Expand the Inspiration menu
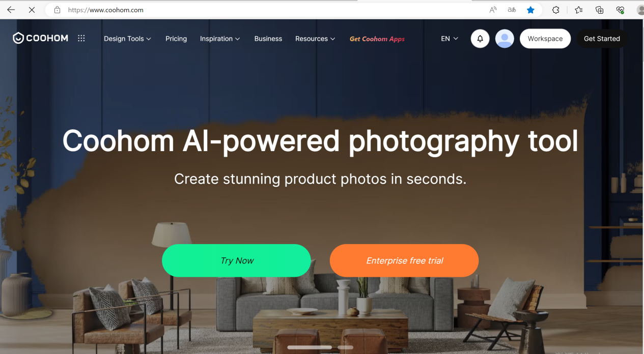 point(220,39)
